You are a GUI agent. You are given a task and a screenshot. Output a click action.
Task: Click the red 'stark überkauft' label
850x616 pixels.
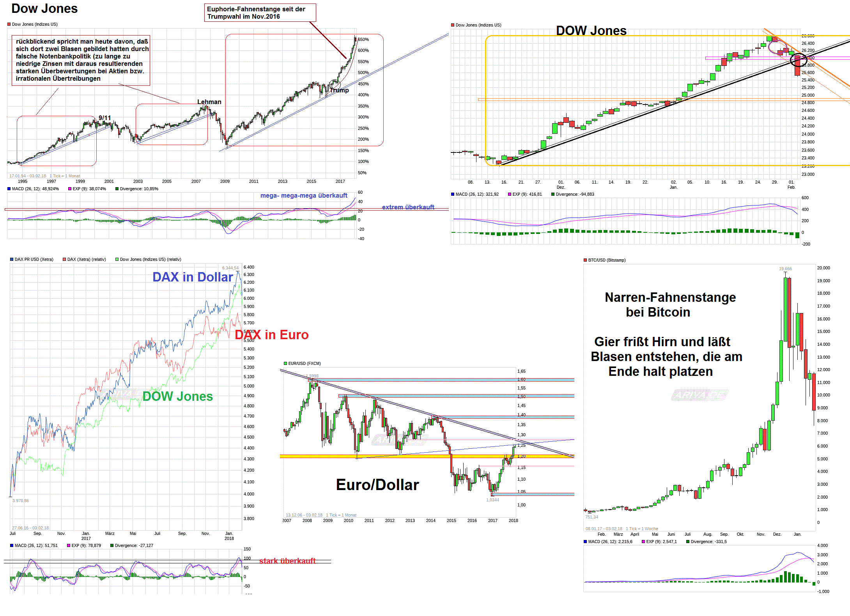point(287,561)
